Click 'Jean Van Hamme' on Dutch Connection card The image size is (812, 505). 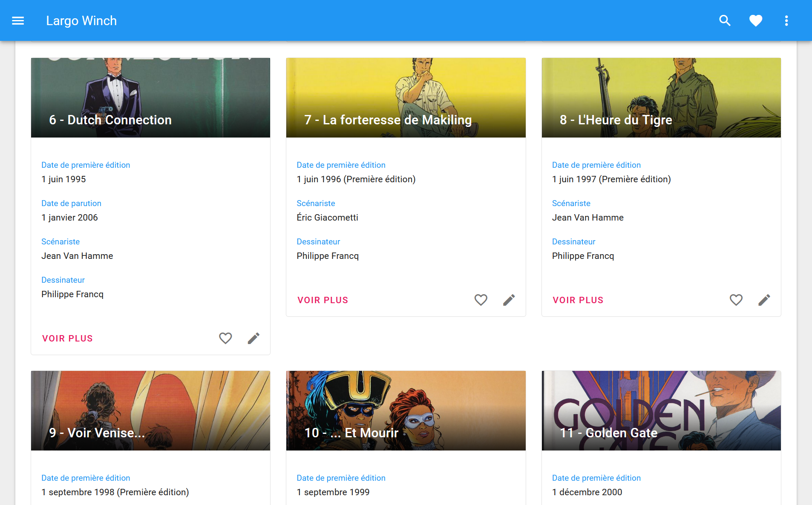click(x=77, y=256)
